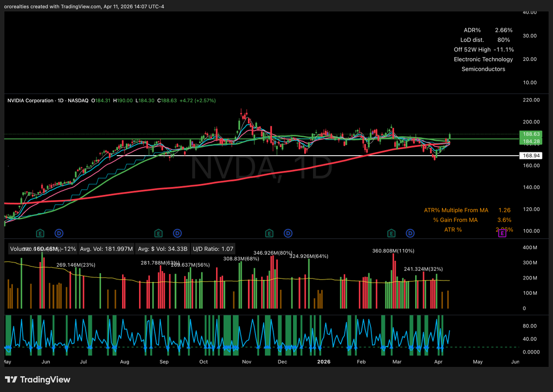This screenshot has width=553, height=392.
Task: Click the 241.324M(32%) volume label
Action: [x=423, y=269]
